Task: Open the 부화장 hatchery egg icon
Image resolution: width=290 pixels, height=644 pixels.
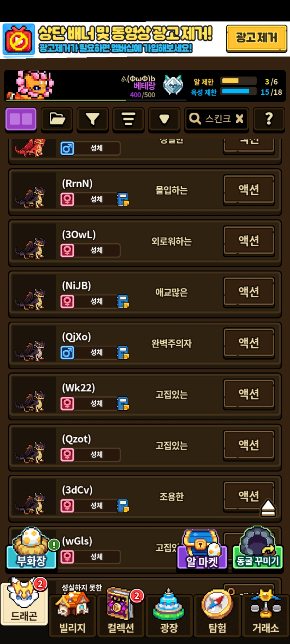Action: coord(31,547)
